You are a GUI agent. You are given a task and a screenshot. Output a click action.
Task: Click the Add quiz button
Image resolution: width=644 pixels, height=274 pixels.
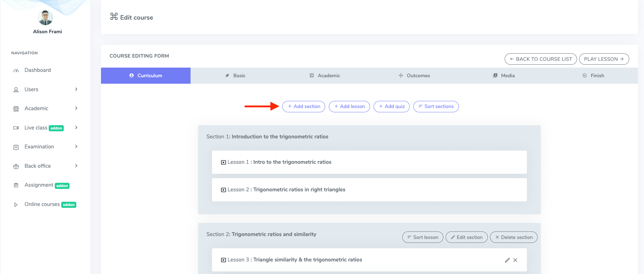(x=391, y=107)
